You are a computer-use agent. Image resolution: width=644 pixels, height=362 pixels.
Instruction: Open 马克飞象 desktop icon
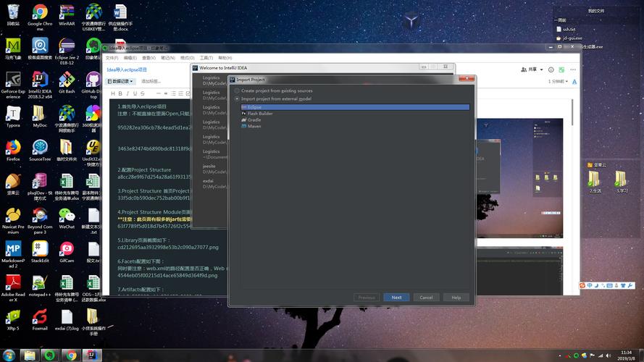click(x=13, y=49)
